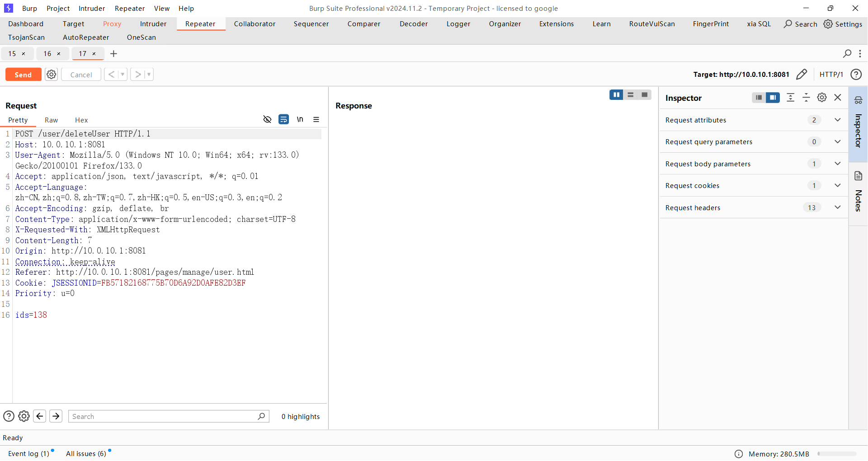This screenshot has height=461, width=868.
Task: Click the Cancel button
Action: click(x=81, y=75)
